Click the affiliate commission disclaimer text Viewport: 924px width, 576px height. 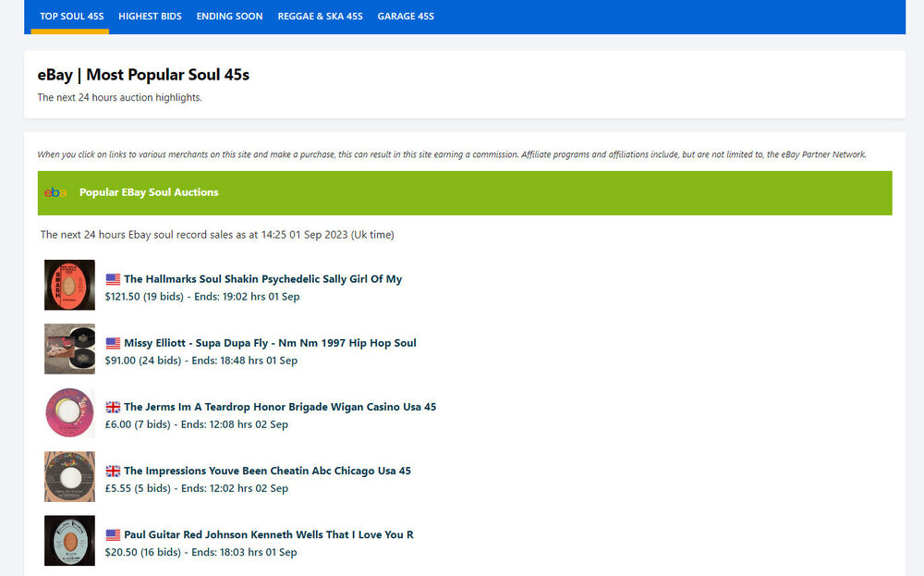click(452, 154)
